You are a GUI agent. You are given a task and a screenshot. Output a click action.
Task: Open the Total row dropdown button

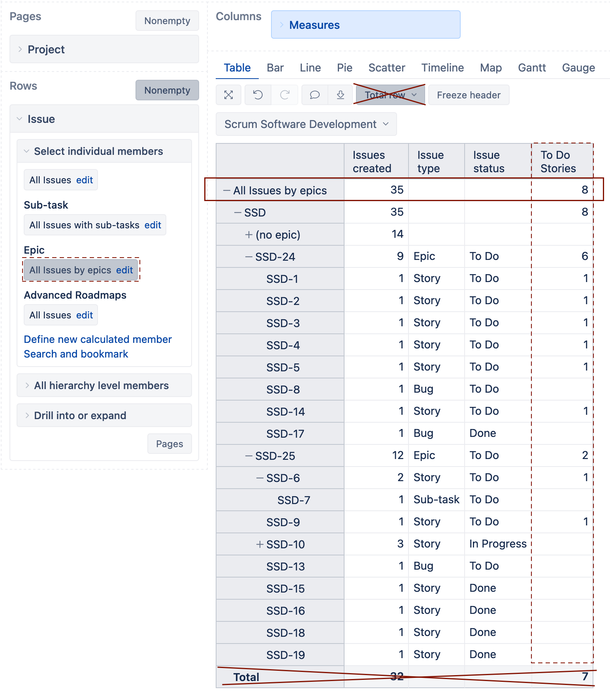pos(390,95)
